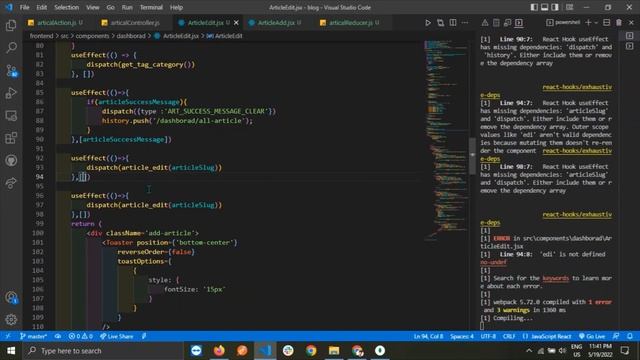Open Run and Debug view
The height and width of the screenshot is (360, 640).
point(11,93)
